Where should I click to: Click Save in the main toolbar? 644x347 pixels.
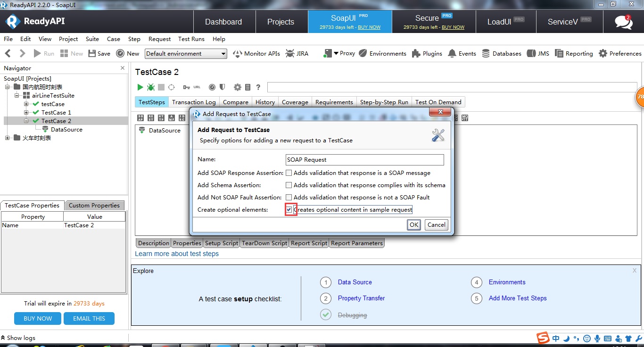99,54
